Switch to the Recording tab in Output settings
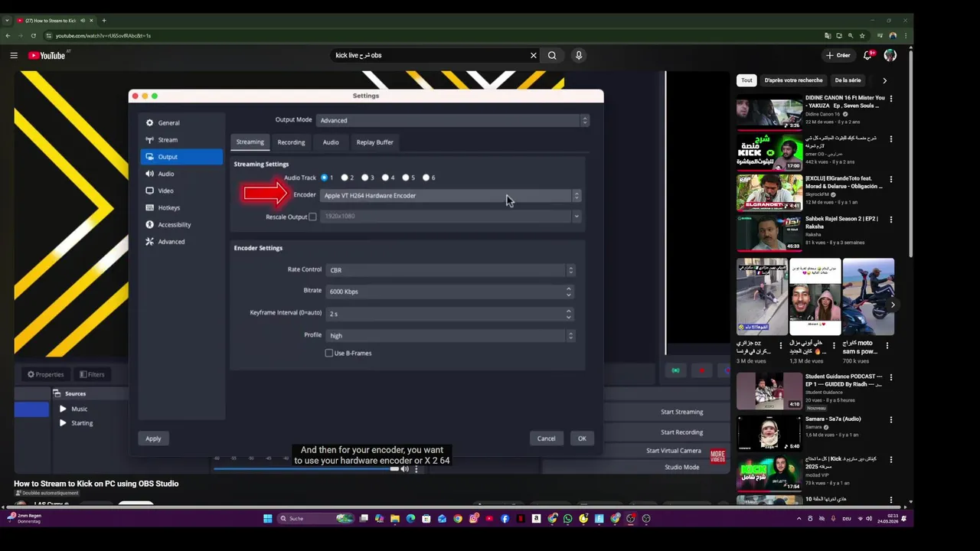 (291, 142)
